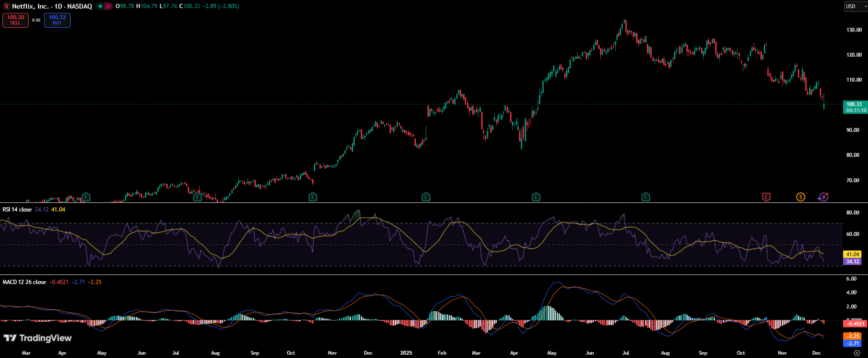Click the red earnings E marker
This screenshot has height=358, width=868.
(x=766, y=197)
